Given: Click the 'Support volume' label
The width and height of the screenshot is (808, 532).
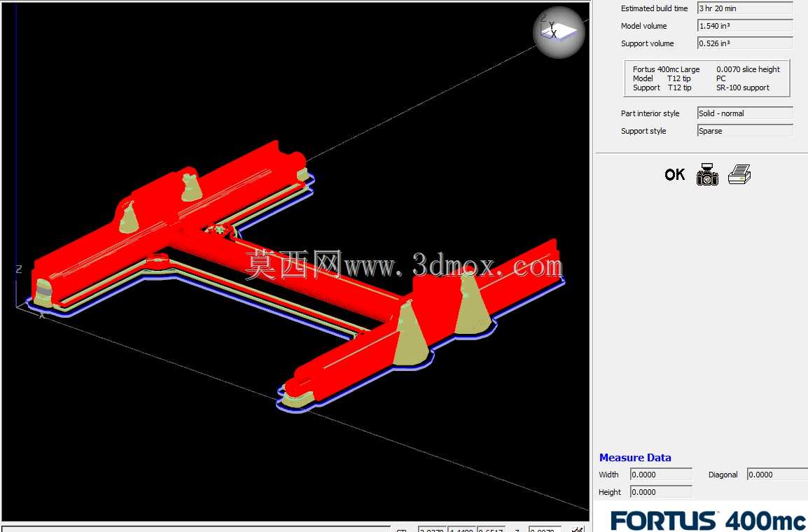Looking at the screenshot, I should pyautogui.click(x=647, y=43).
